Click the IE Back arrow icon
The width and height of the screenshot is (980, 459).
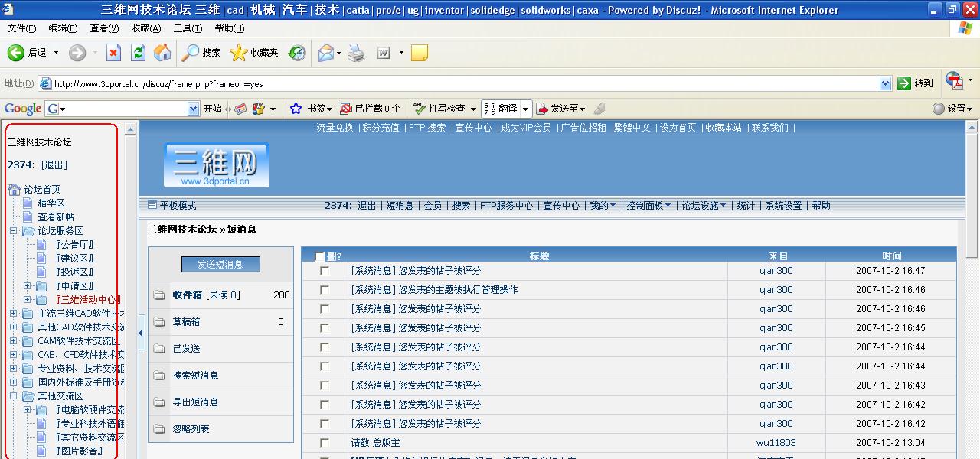(x=15, y=53)
